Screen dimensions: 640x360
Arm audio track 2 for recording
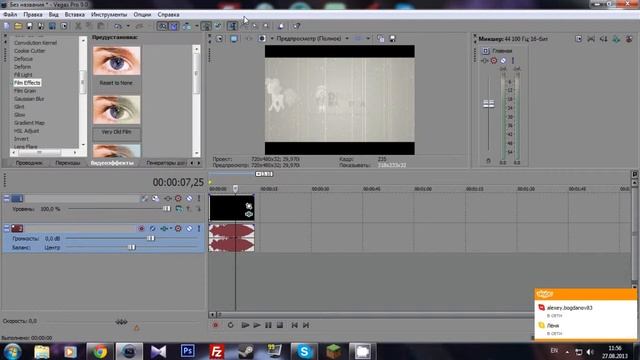(x=141, y=229)
